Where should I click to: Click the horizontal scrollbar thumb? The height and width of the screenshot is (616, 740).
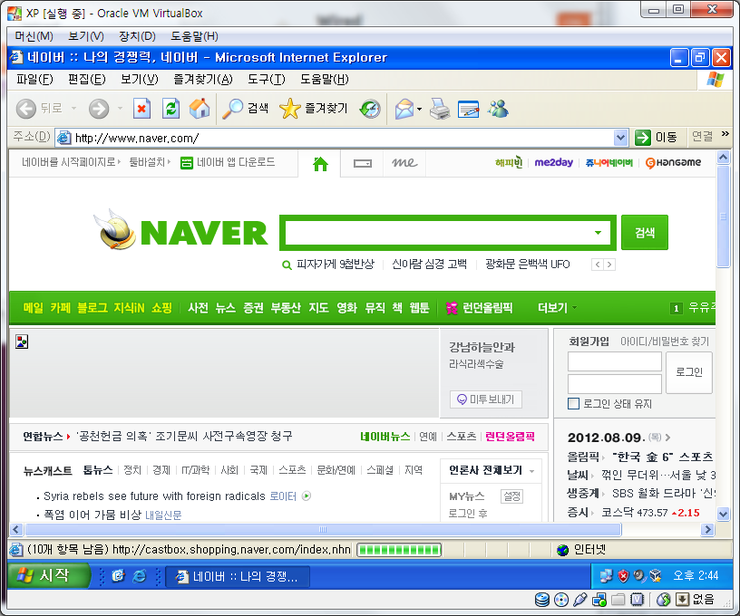[x=323, y=529]
